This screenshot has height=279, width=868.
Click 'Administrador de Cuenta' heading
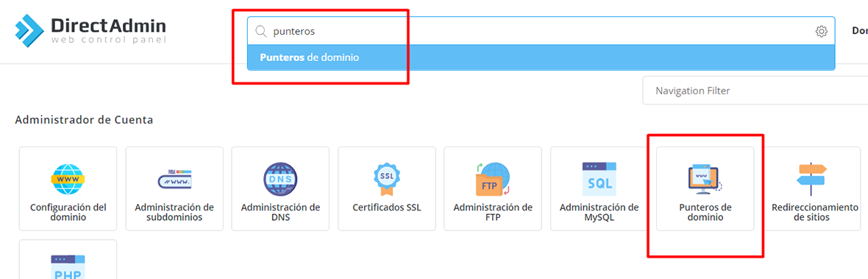click(84, 119)
